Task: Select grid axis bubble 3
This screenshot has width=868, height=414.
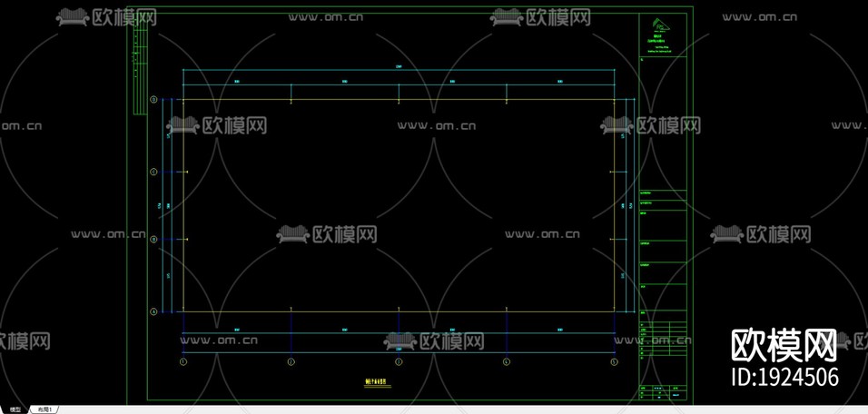Action: pos(399,362)
